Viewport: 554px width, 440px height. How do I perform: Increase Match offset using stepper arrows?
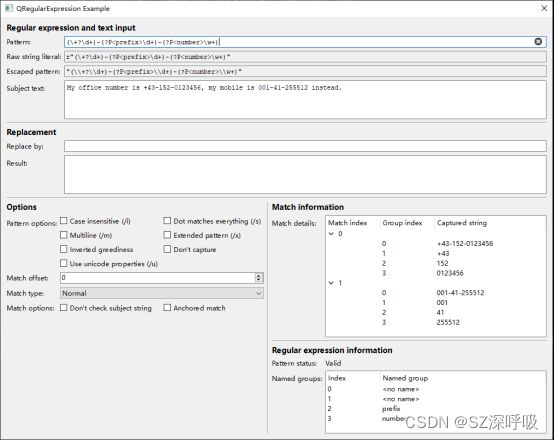(x=259, y=275)
